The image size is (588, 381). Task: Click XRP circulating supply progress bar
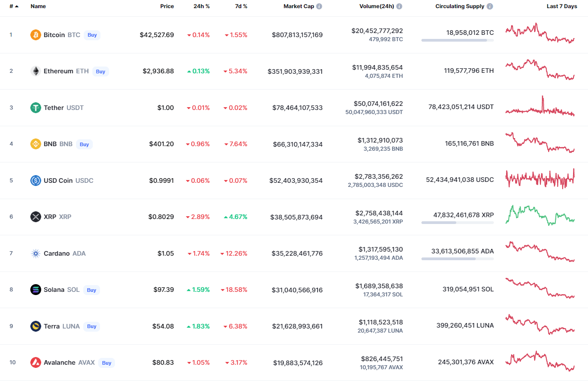457,223
